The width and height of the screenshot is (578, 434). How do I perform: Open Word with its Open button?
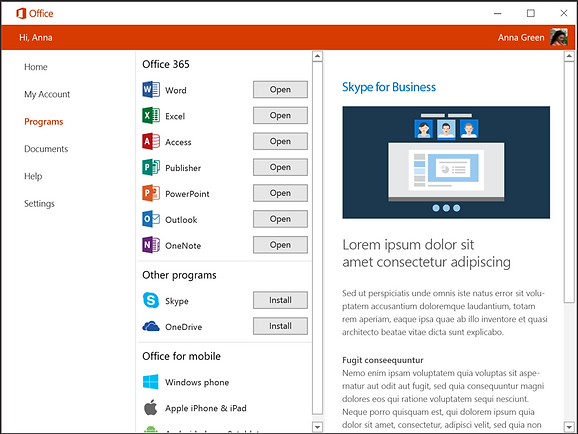pyautogui.click(x=280, y=90)
